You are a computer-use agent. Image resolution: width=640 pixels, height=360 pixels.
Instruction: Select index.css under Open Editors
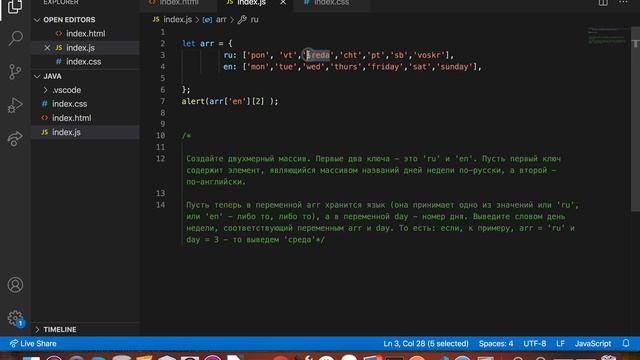[x=84, y=62]
